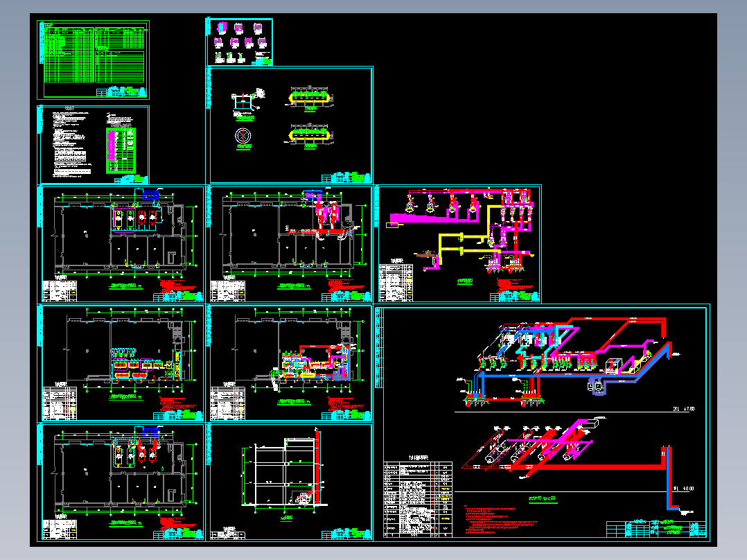Click the green underlined isometric drawing title
Image resolution: width=747 pixels, height=560 pixels.
click(x=543, y=499)
